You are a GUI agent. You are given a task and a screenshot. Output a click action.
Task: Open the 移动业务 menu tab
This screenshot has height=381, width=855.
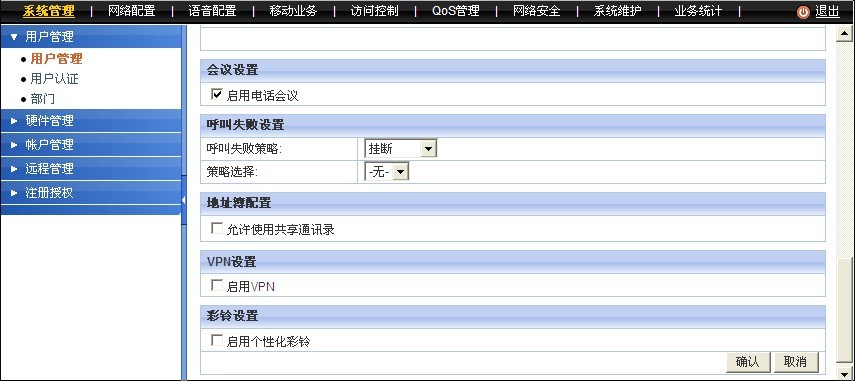click(293, 11)
